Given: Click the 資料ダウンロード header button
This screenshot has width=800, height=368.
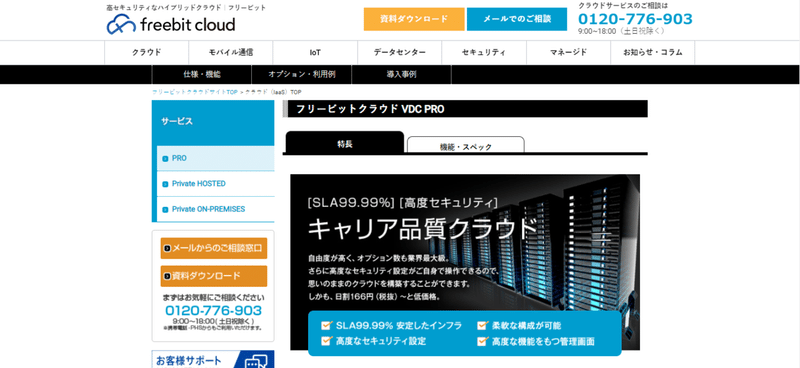Looking at the screenshot, I should (x=414, y=19).
